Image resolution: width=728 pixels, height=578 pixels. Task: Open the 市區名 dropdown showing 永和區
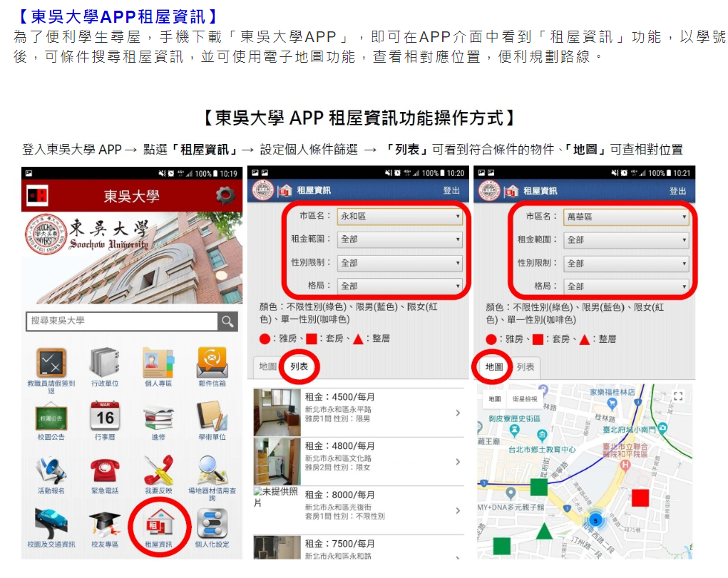point(400,217)
